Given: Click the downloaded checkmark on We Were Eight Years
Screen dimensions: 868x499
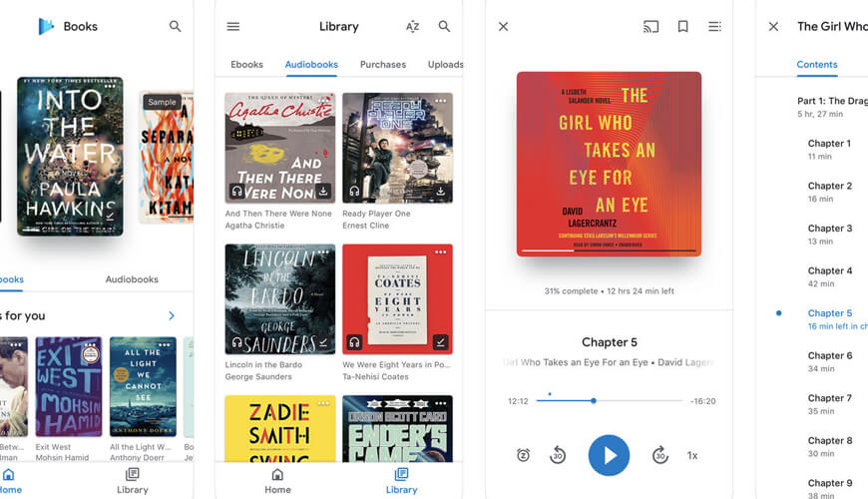Looking at the screenshot, I should [x=441, y=342].
